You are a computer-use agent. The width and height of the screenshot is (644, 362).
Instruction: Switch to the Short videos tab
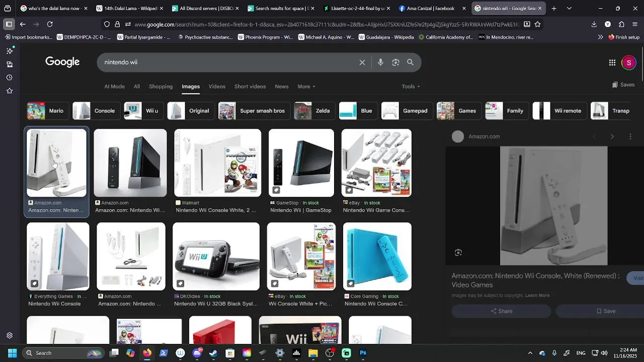[250, 86]
